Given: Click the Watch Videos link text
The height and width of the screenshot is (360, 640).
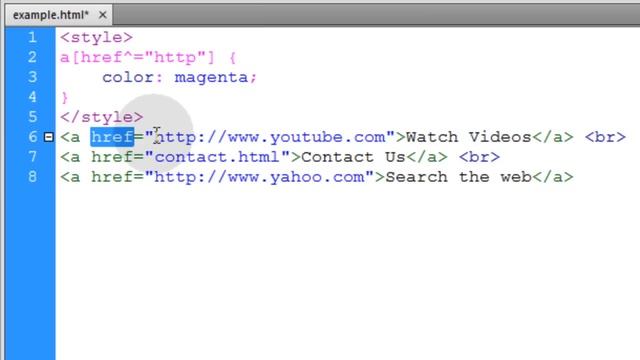Looking at the screenshot, I should [x=469, y=137].
